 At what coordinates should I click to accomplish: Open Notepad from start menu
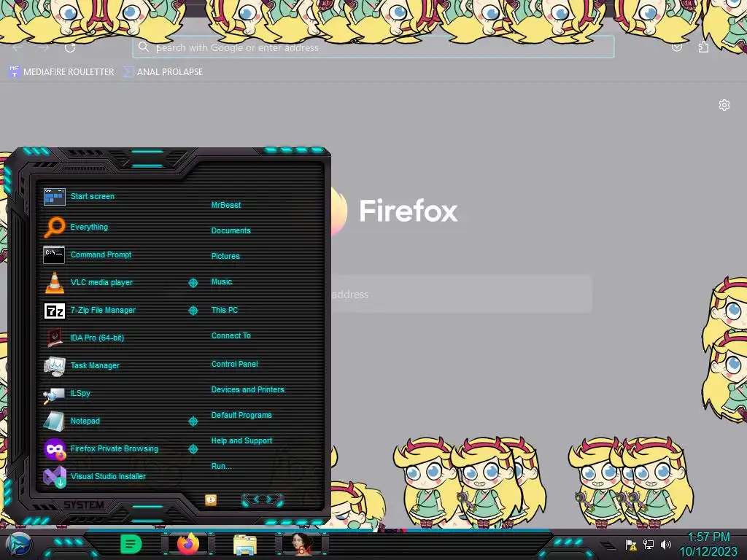[x=71, y=421]
